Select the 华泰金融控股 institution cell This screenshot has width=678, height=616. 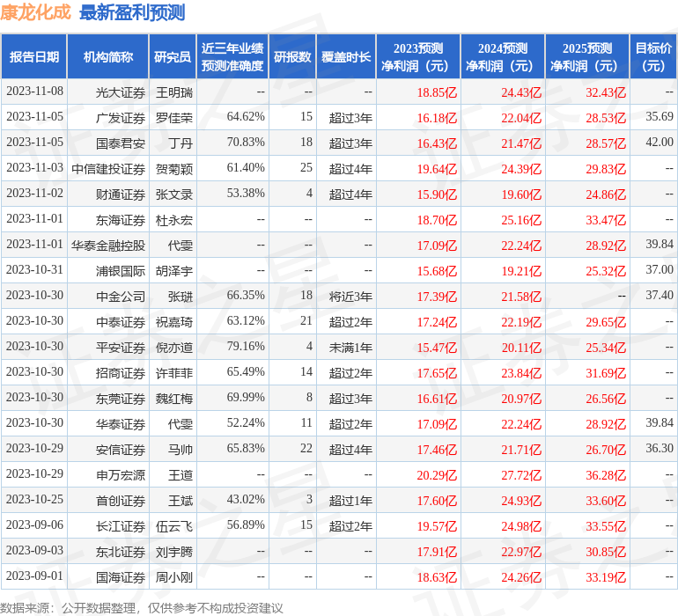pyautogui.click(x=108, y=246)
